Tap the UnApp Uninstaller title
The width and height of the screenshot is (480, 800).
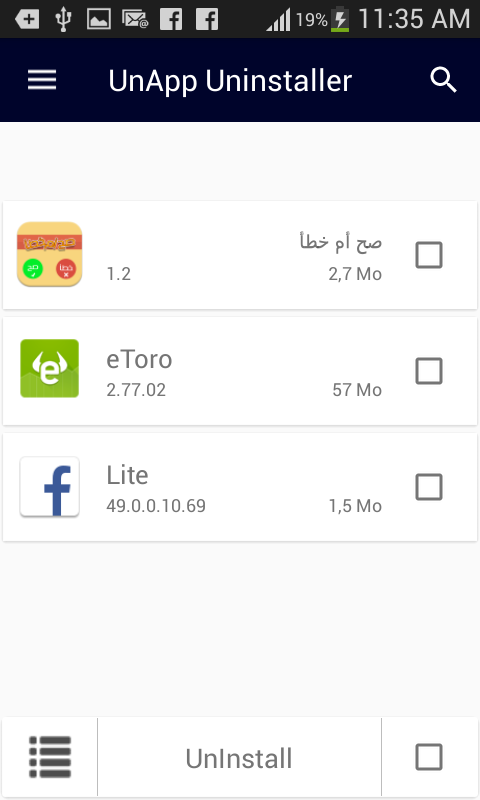click(230, 81)
